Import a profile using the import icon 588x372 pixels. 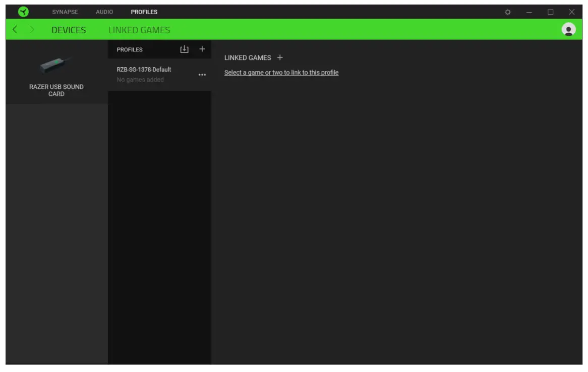[x=185, y=49]
